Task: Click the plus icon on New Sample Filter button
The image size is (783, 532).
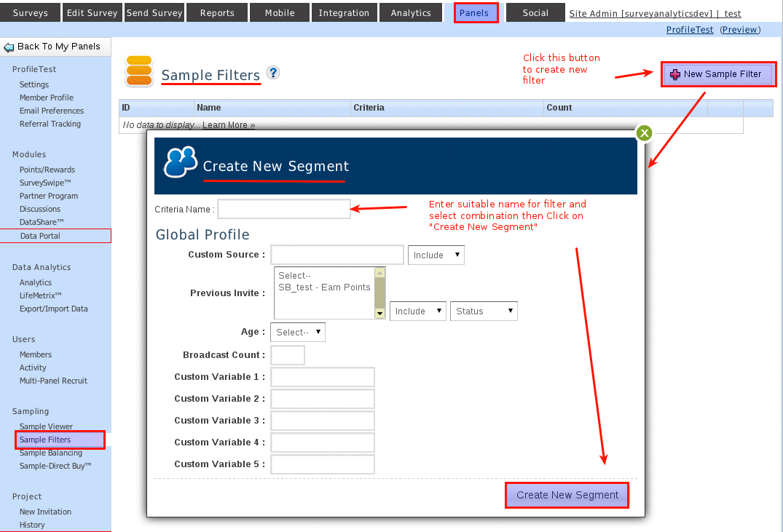Action: pos(677,74)
